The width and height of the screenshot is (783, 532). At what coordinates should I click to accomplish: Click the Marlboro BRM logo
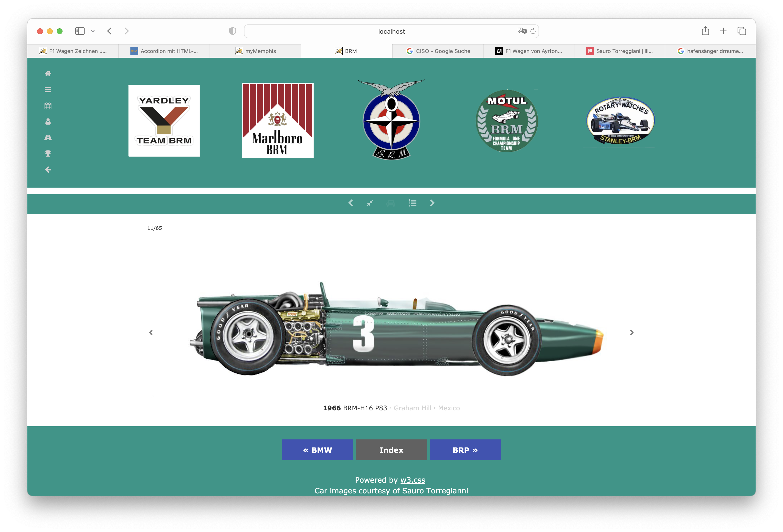tap(278, 120)
